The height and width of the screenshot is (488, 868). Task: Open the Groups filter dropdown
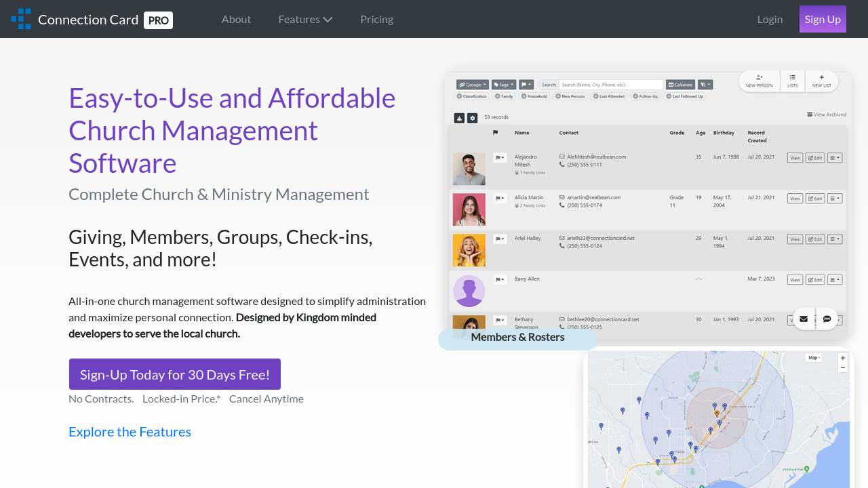point(472,85)
